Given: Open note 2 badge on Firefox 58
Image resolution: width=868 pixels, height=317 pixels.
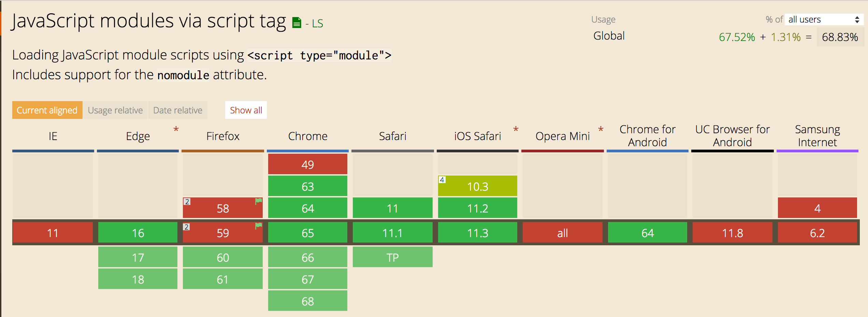Looking at the screenshot, I should pyautogui.click(x=187, y=202).
